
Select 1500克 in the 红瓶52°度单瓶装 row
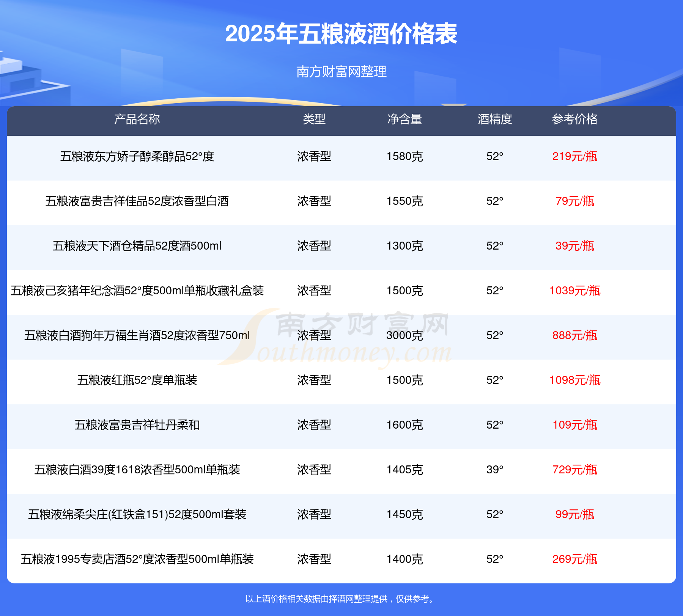coord(404,380)
